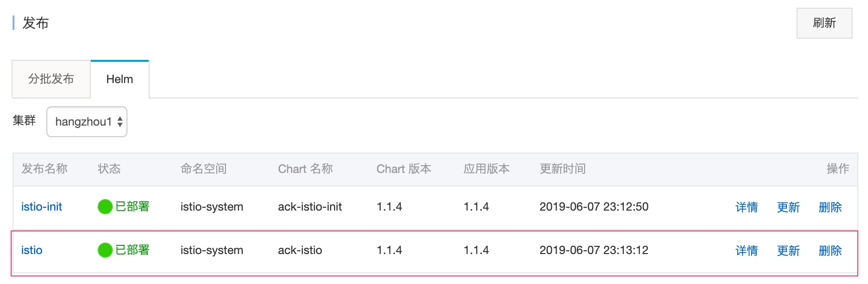Click 删除 for istio-init release
This screenshot has height=284, width=868.
pyautogui.click(x=830, y=207)
